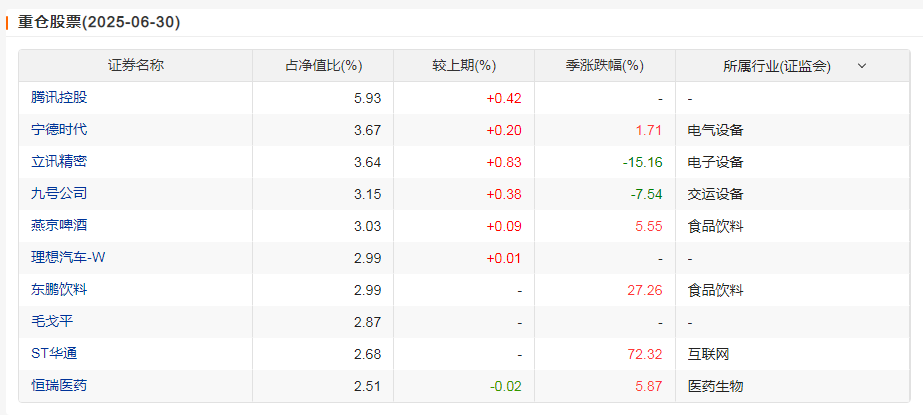923x415 pixels.
Task: Select the 2.51 net value cell
Action: coord(368,387)
